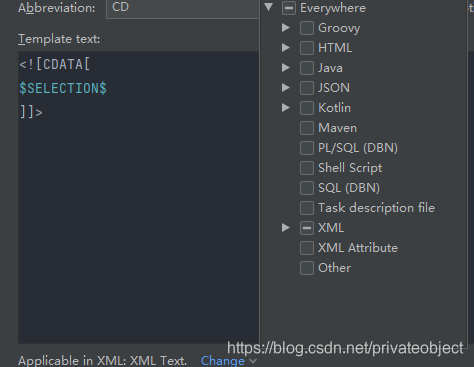Select the Task description file label
The width and height of the screenshot is (474, 367).
tap(377, 208)
